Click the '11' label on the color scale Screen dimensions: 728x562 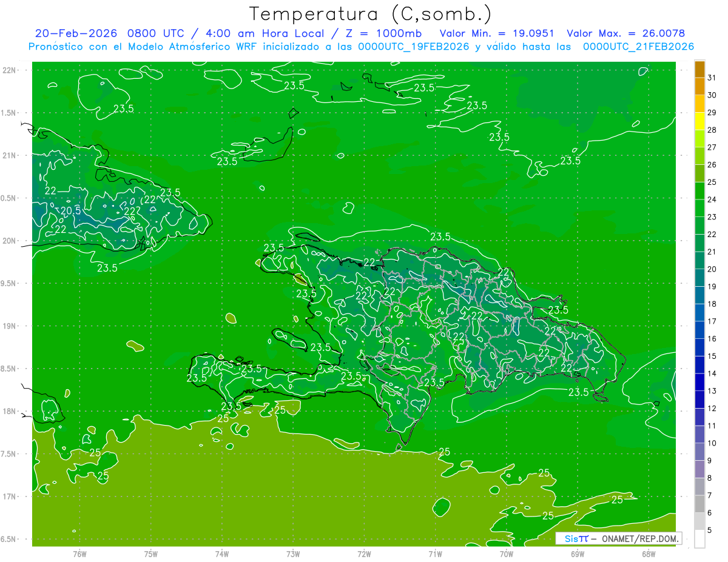click(x=712, y=426)
